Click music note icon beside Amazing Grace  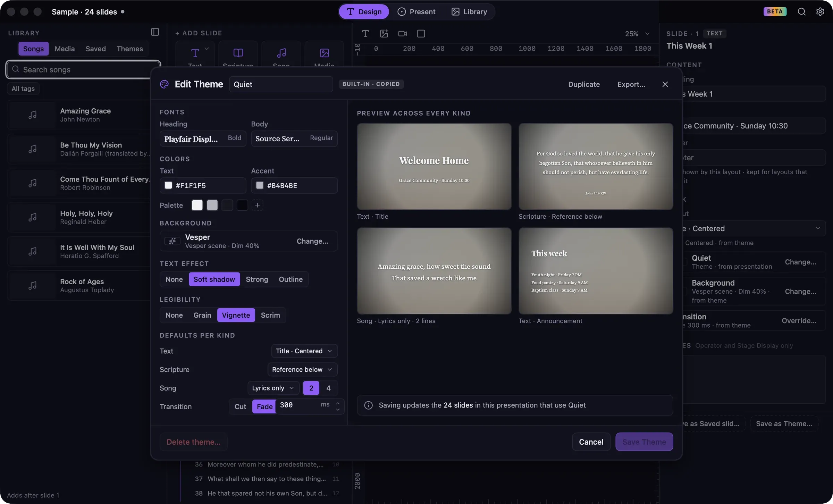coord(32,115)
